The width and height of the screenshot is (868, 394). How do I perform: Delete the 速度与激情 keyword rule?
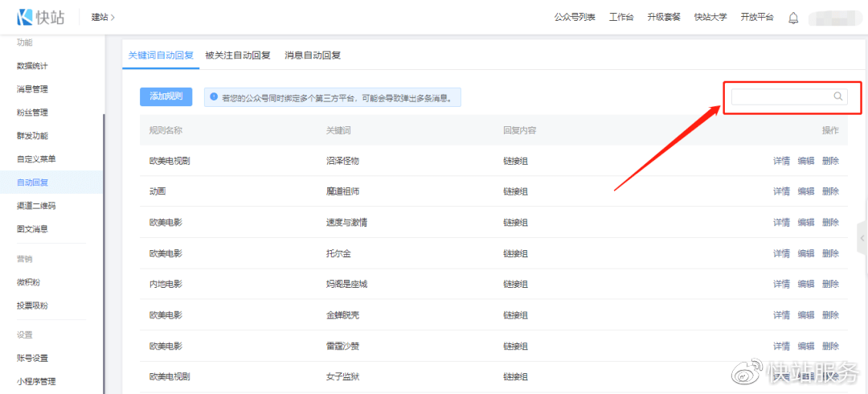coord(830,223)
